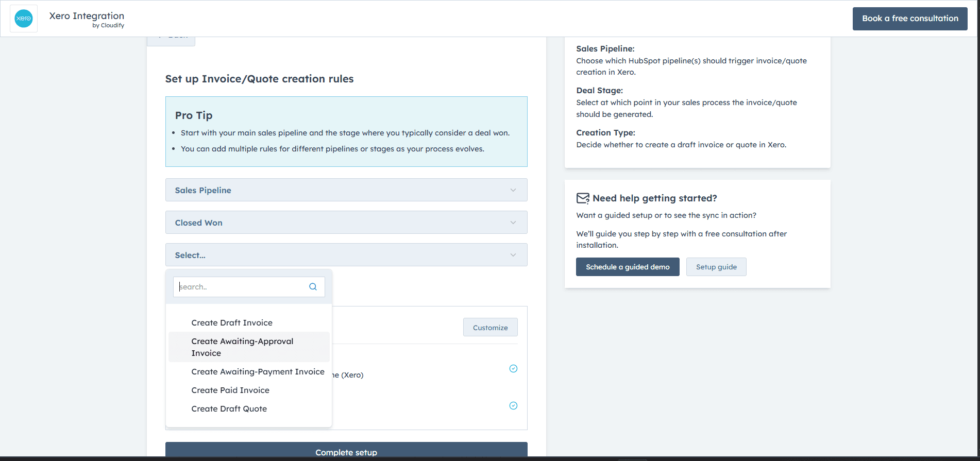Screen dimensions: 980x461
Task: Click Book a free consultation button
Action: [x=910, y=19]
